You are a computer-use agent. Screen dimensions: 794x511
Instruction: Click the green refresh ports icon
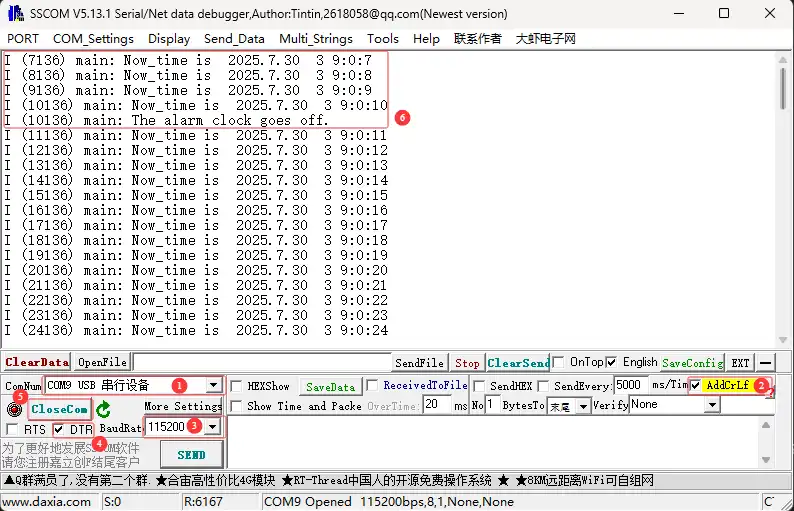pyautogui.click(x=103, y=409)
